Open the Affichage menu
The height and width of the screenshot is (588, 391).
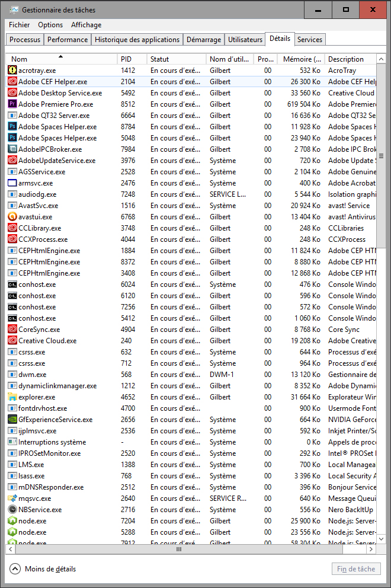point(86,25)
